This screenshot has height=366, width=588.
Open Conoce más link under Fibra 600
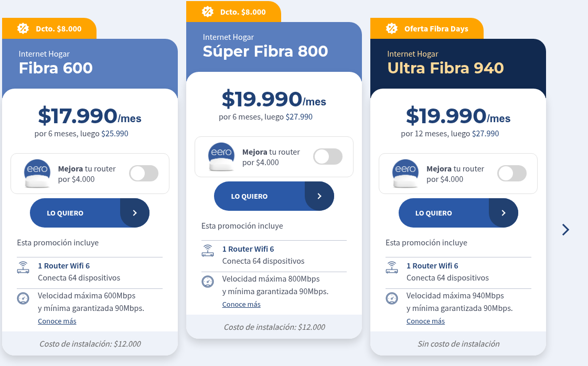(57, 321)
